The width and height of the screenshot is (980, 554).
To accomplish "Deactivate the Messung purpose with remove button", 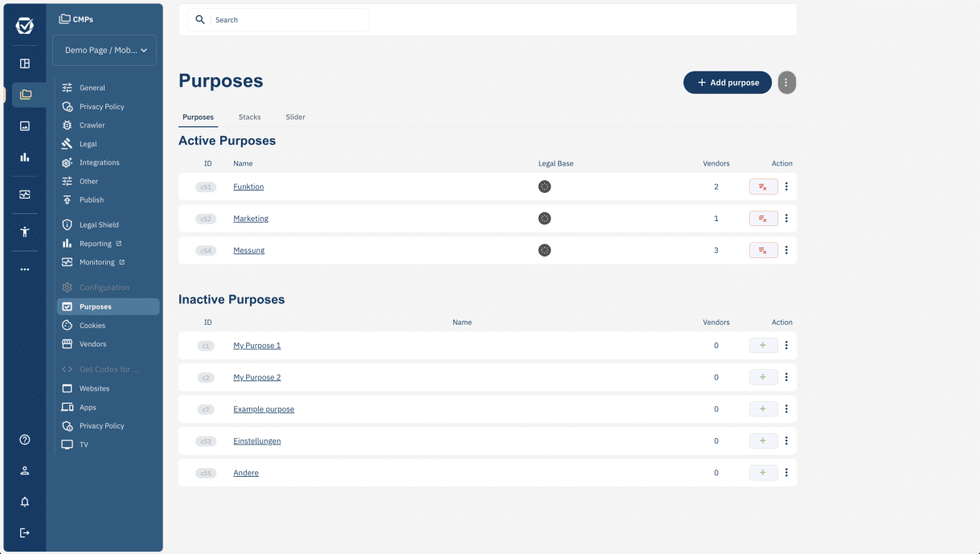I will (x=763, y=250).
